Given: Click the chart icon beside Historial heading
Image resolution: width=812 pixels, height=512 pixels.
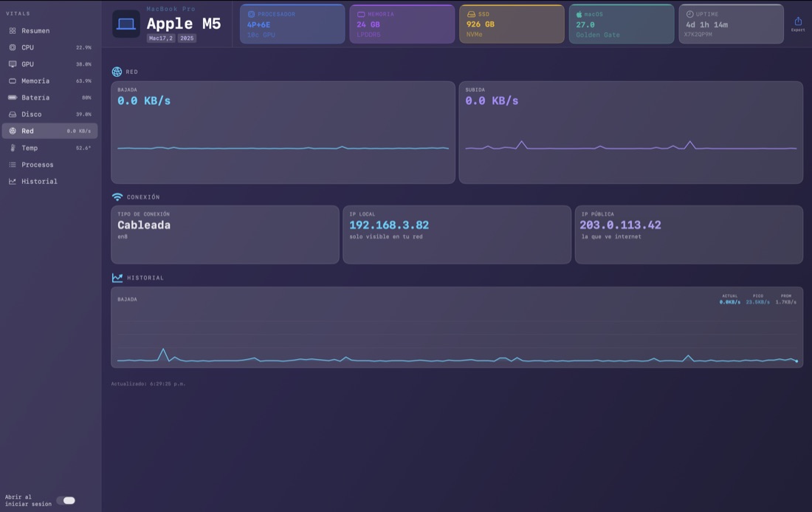Looking at the screenshot, I should coord(117,278).
